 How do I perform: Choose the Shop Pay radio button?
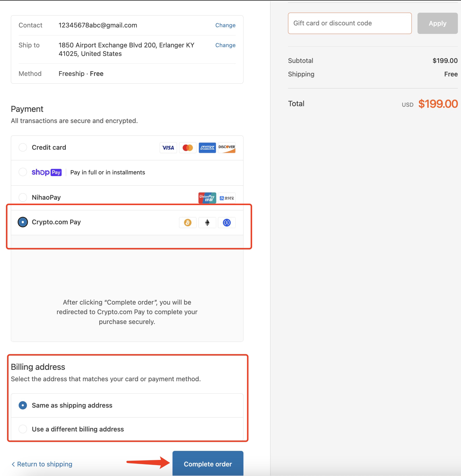[x=23, y=172]
